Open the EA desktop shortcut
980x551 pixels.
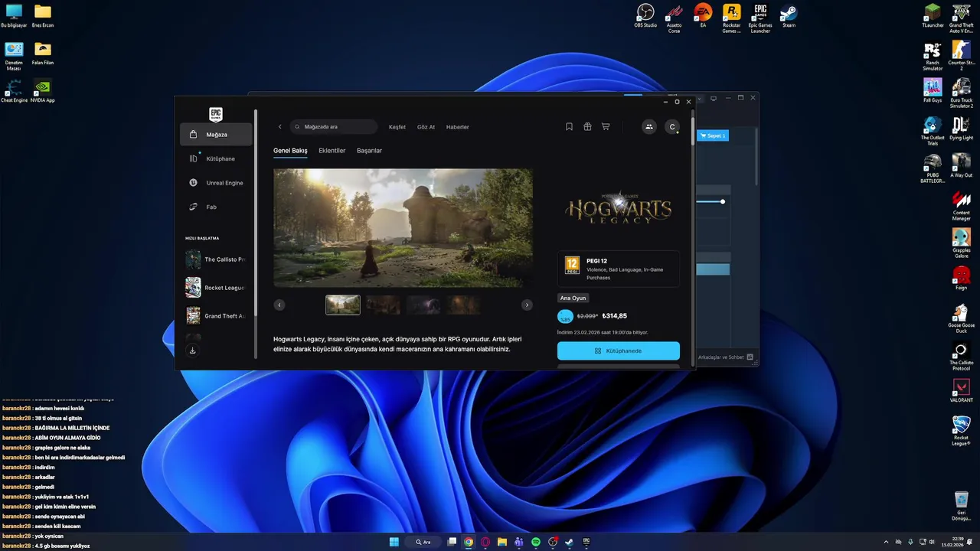703,17
